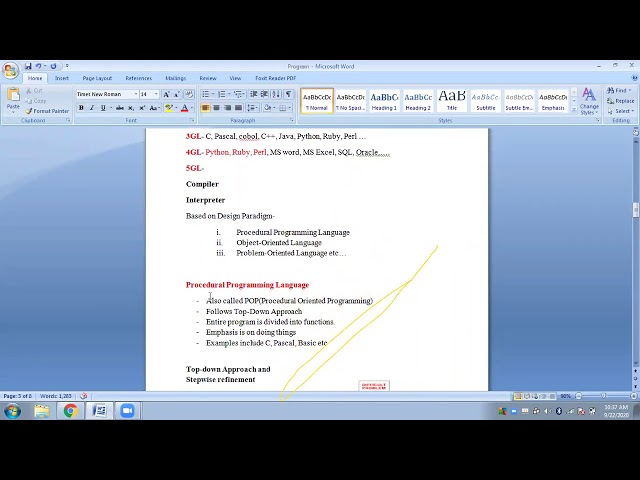Paste clipboard contents
The height and width of the screenshot is (480, 640).
click(13, 100)
